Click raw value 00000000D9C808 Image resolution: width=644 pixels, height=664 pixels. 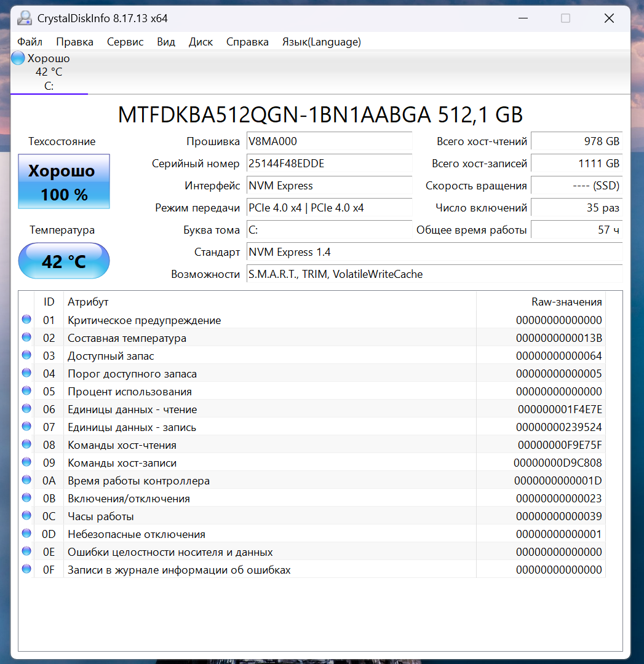pyautogui.click(x=557, y=463)
